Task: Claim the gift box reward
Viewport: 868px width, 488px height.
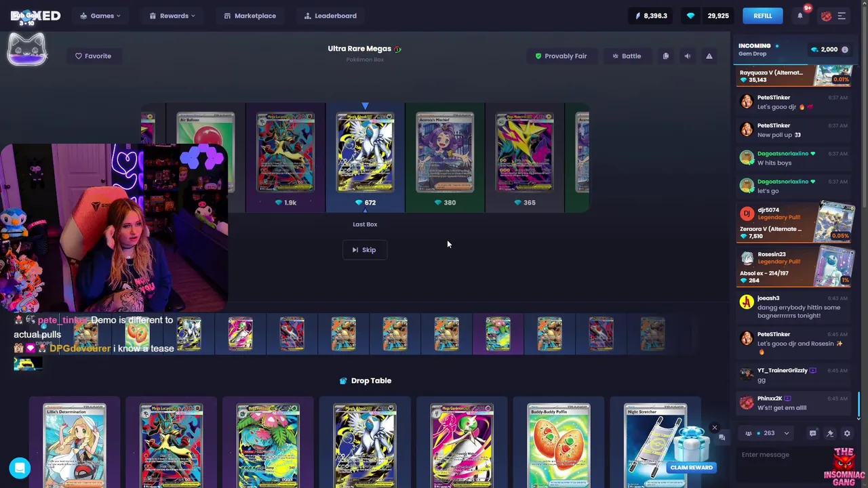Action: point(692,444)
